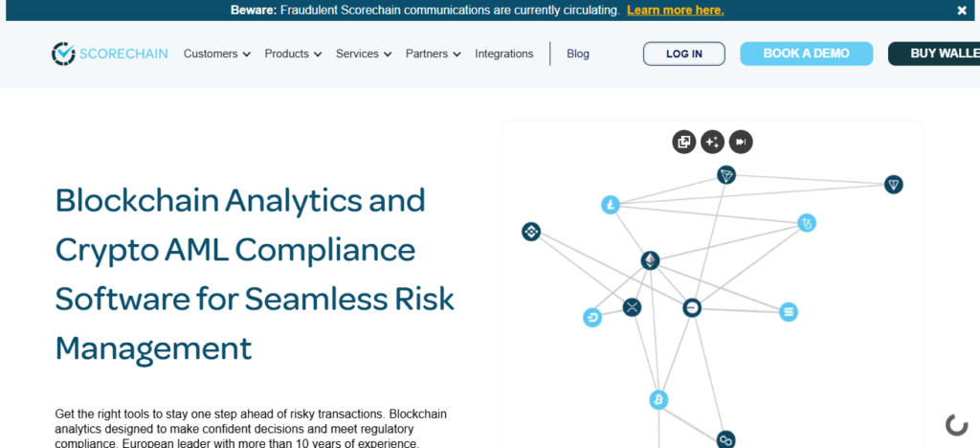
Task: Expand the Customers dropdown menu
Action: coord(217,54)
